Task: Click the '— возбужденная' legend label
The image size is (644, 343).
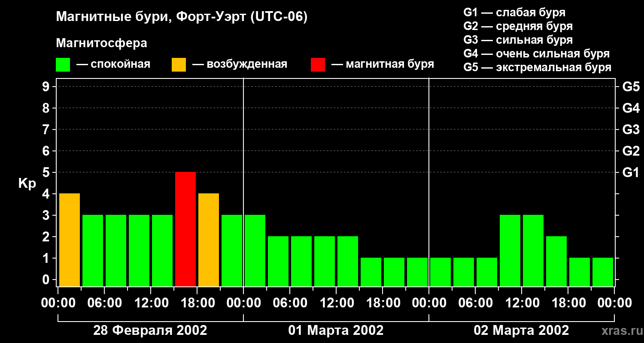Action: (240, 65)
